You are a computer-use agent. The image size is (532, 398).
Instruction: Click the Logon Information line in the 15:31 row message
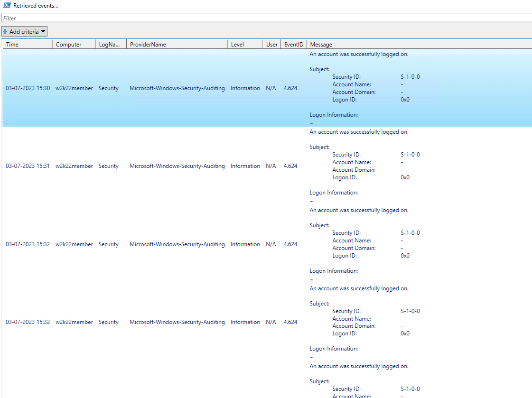click(x=334, y=193)
